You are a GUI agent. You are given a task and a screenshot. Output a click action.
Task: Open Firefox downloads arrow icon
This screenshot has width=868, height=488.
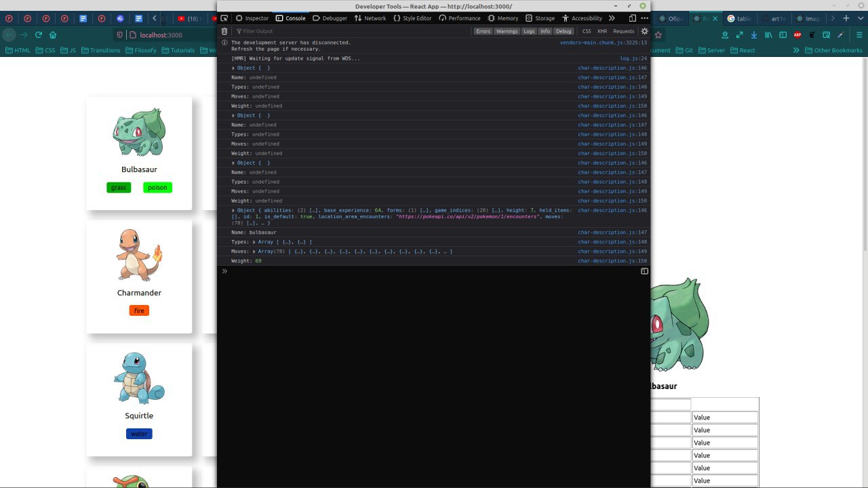click(753, 35)
